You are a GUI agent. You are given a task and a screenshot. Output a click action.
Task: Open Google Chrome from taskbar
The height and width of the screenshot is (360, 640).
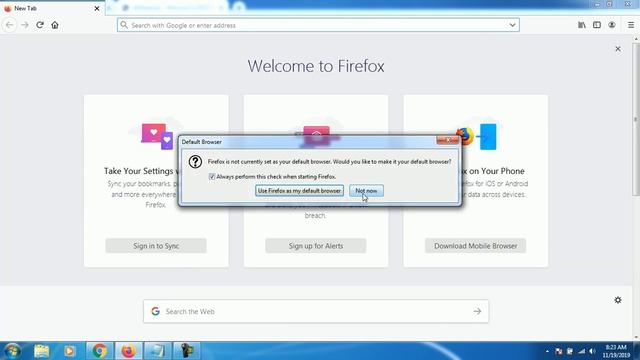point(99,351)
